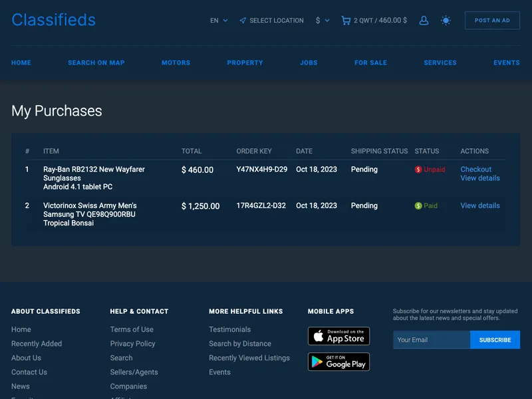Image resolution: width=532 pixels, height=399 pixels.
Task: Open About Us footer link
Action: coord(26,358)
